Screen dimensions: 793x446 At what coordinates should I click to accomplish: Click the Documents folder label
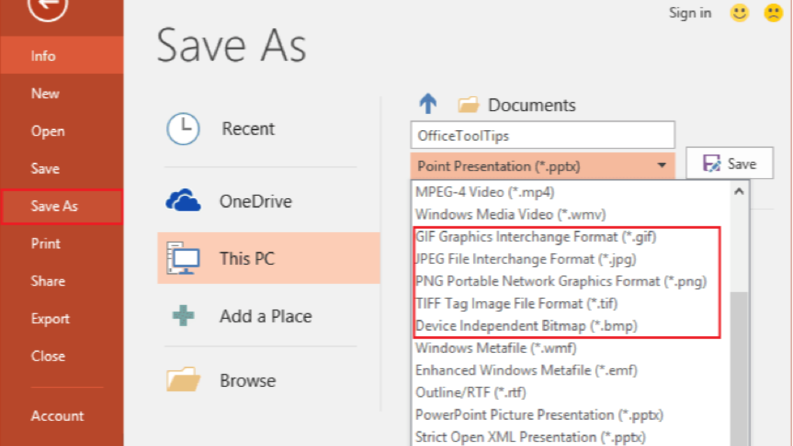(x=532, y=105)
